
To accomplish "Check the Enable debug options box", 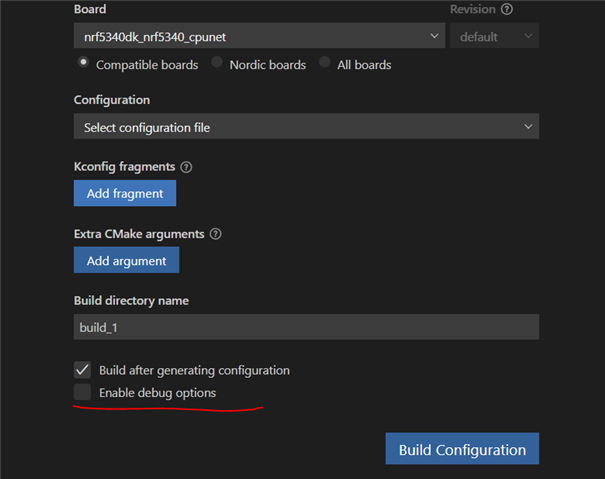I will 83,392.
